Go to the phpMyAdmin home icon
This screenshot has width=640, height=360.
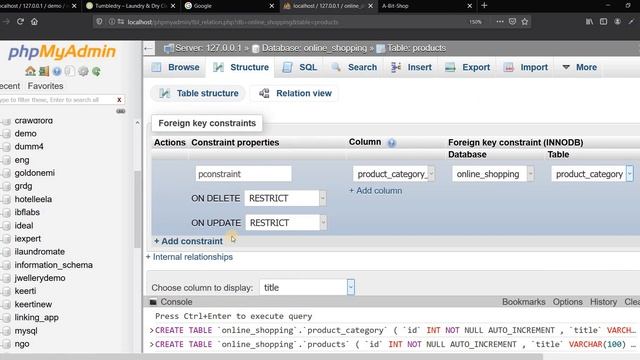[30, 71]
